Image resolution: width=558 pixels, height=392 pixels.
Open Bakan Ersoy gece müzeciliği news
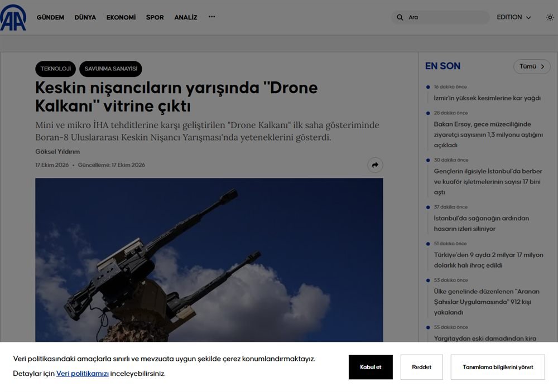tap(488, 134)
